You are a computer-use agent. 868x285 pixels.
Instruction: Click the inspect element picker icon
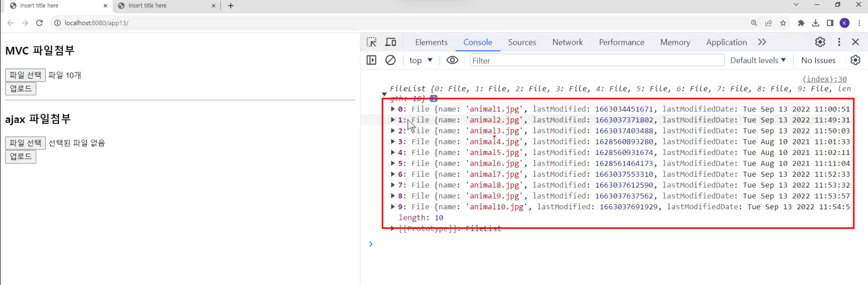coord(372,42)
